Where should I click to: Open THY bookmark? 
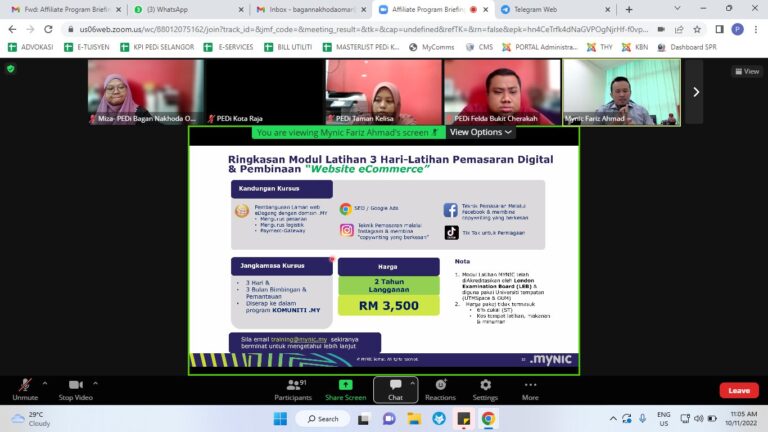tap(600, 47)
